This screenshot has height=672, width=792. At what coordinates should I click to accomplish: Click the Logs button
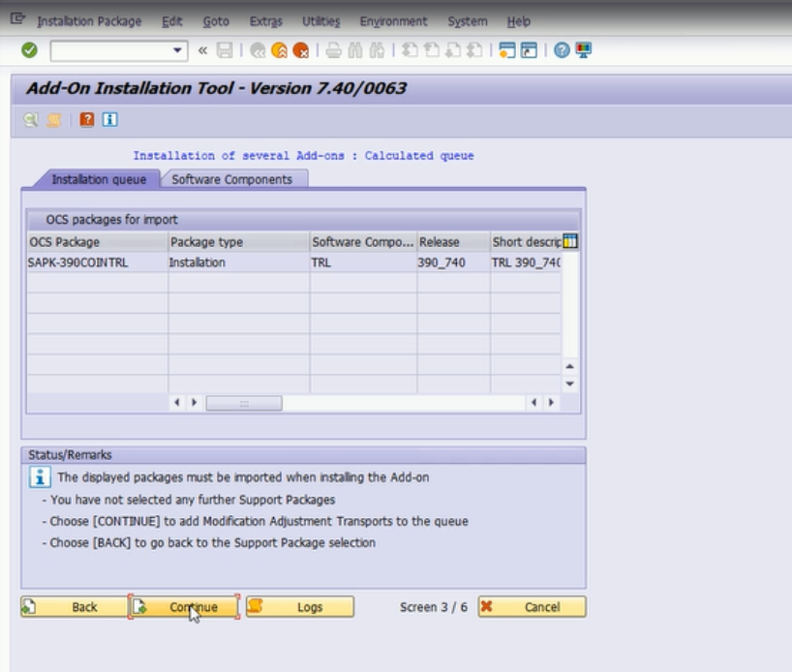[299, 607]
